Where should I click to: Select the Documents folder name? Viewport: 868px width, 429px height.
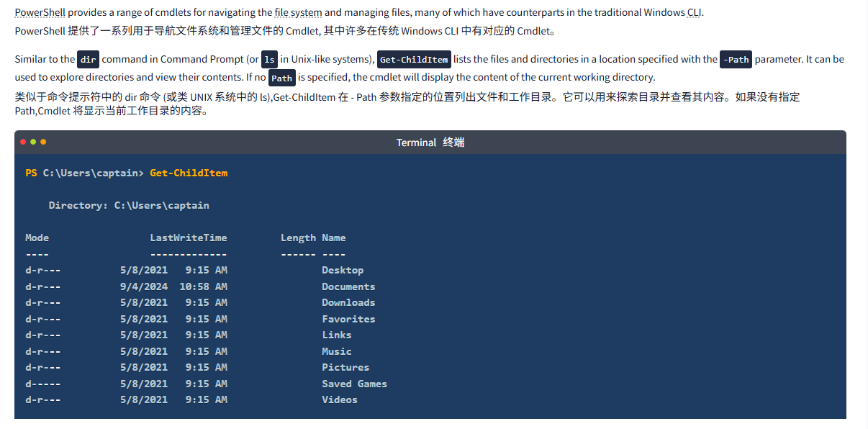click(348, 286)
